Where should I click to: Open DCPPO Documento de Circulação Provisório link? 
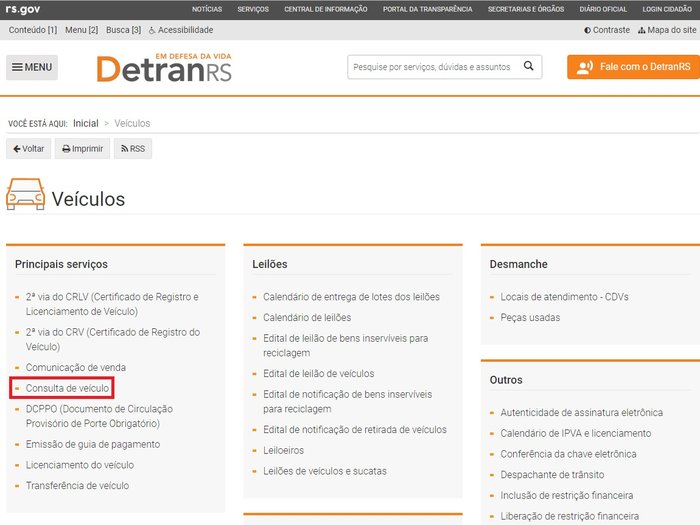(99, 416)
